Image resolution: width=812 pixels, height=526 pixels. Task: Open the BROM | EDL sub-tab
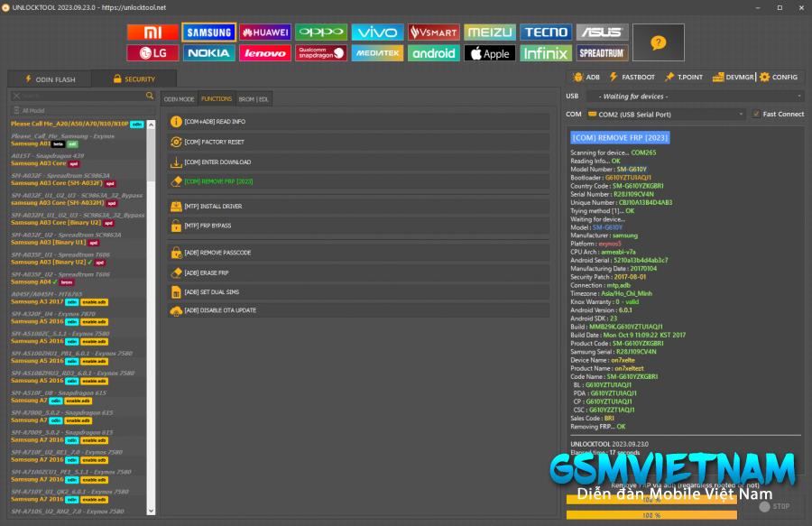click(254, 99)
